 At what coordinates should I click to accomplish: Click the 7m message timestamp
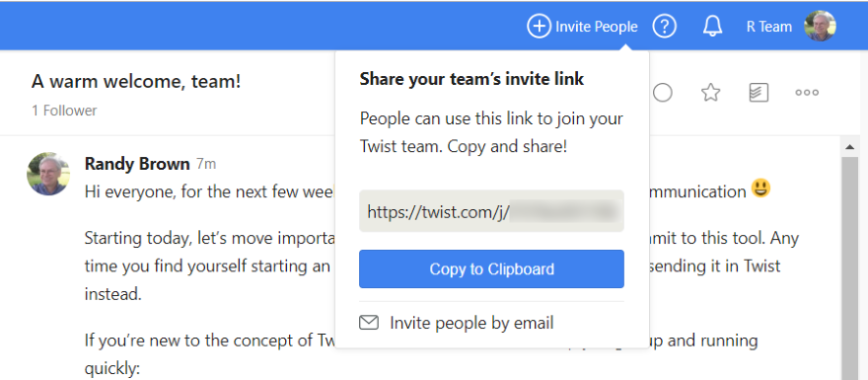click(206, 165)
